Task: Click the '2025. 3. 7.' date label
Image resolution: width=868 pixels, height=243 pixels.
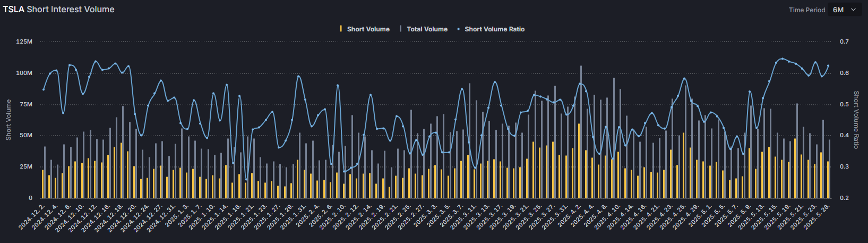Action: tap(452, 215)
